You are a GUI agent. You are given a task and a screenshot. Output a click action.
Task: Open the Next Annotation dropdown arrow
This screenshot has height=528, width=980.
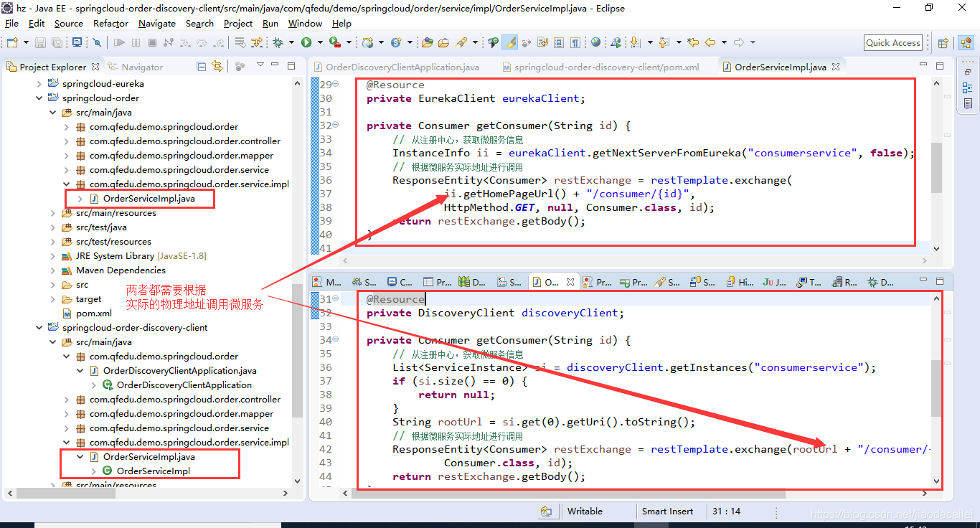coord(650,42)
